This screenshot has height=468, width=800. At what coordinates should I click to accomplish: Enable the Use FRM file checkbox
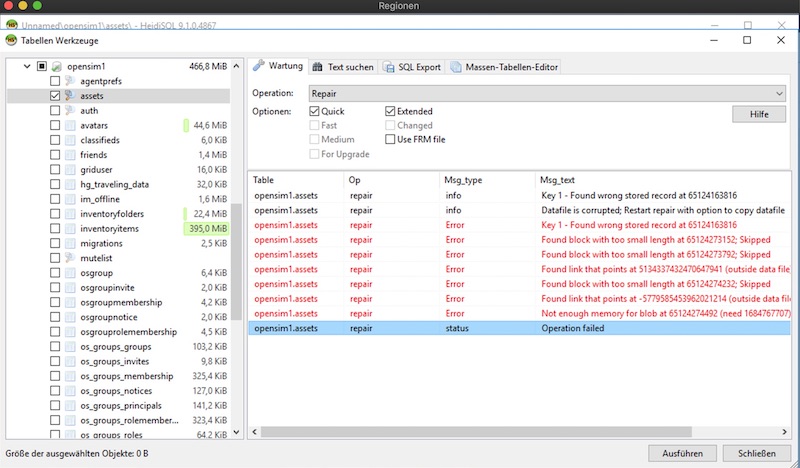point(391,139)
